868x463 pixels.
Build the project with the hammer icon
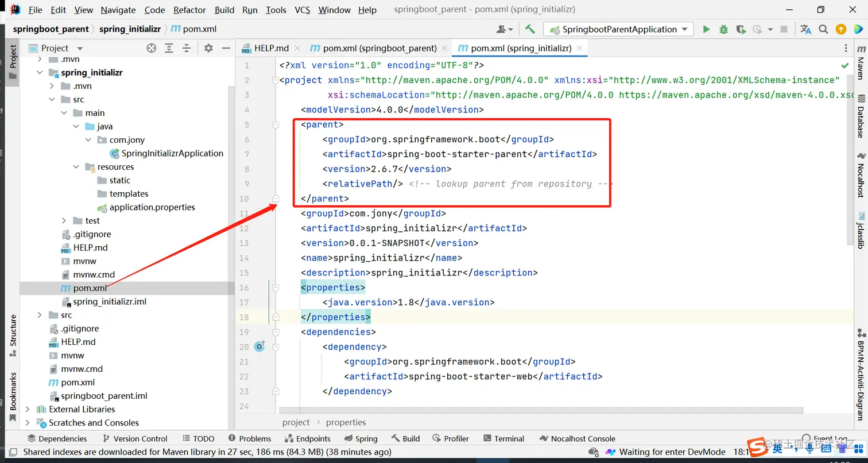(x=530, y=29)
